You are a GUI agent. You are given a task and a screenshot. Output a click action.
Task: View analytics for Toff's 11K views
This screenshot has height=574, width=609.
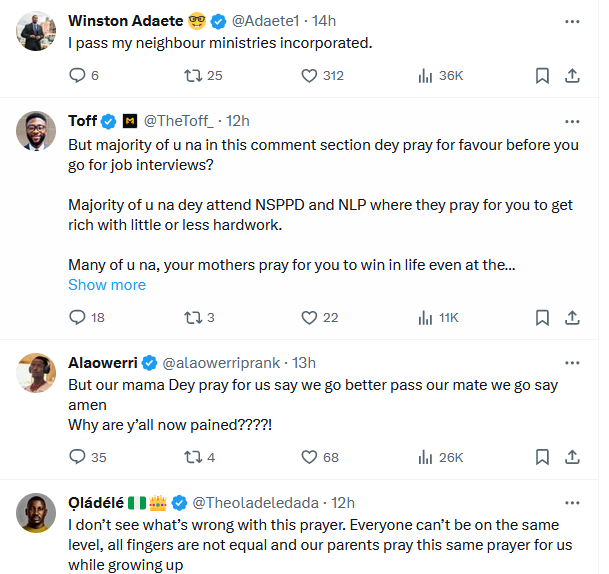(x=425, y=317)
